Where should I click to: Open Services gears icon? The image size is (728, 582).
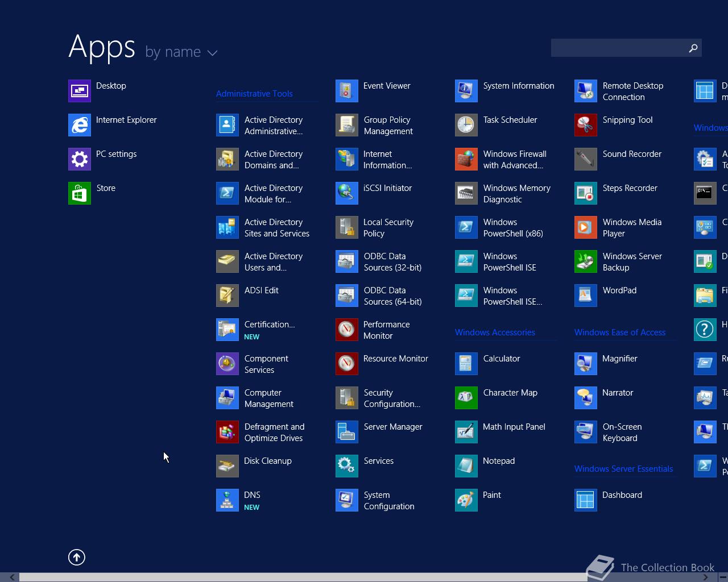(x=347, y=466)
